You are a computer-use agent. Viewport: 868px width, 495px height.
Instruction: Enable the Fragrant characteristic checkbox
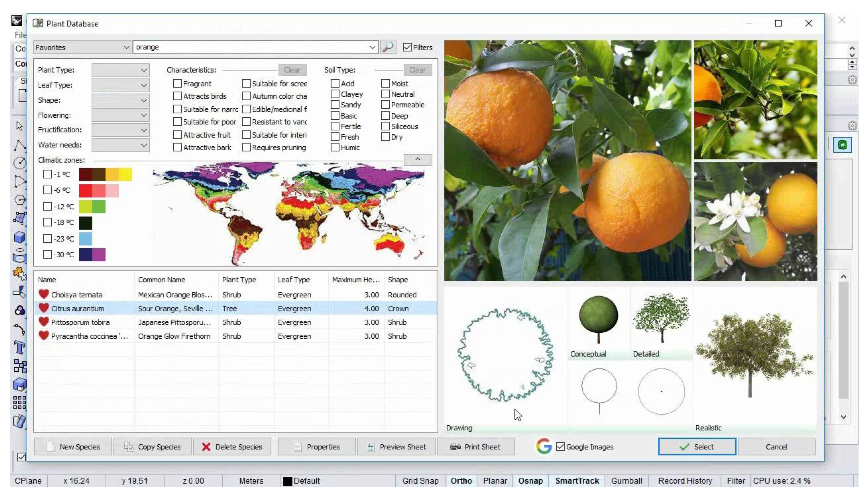coord(177,84)
